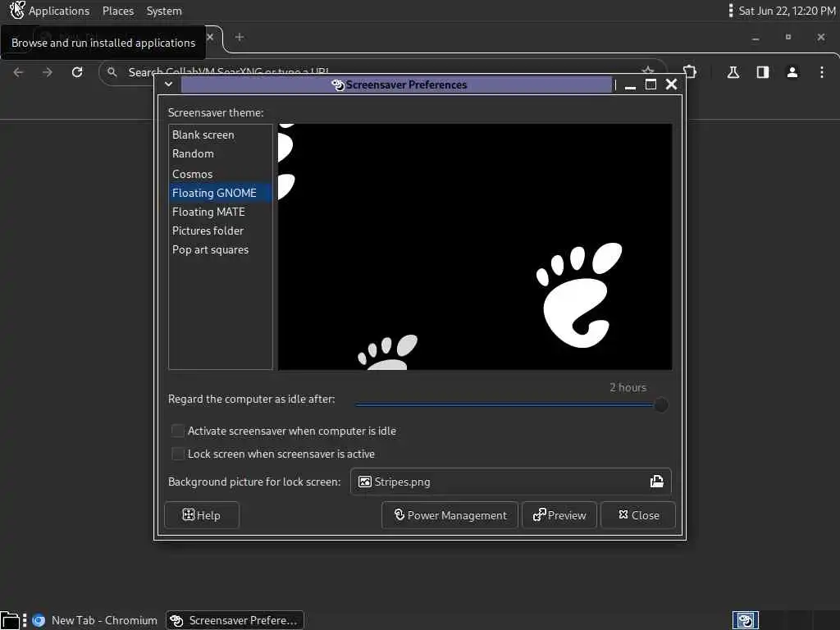Open Power Management settings
840x630 pixels.
pyautogui.click(x=450, y=515)
